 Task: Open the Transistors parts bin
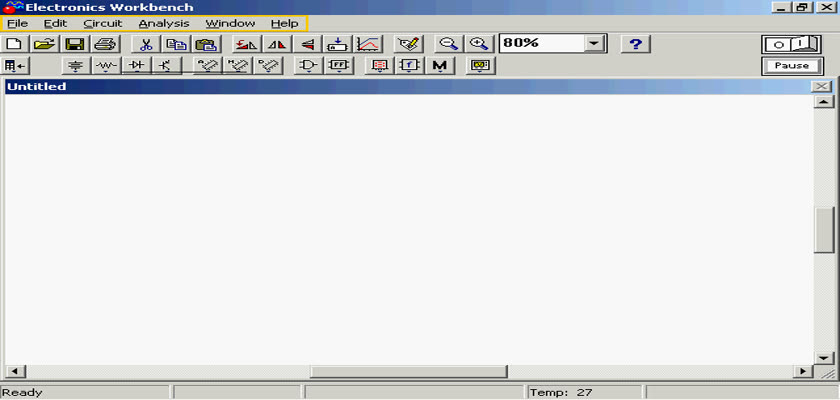(167, 66)
